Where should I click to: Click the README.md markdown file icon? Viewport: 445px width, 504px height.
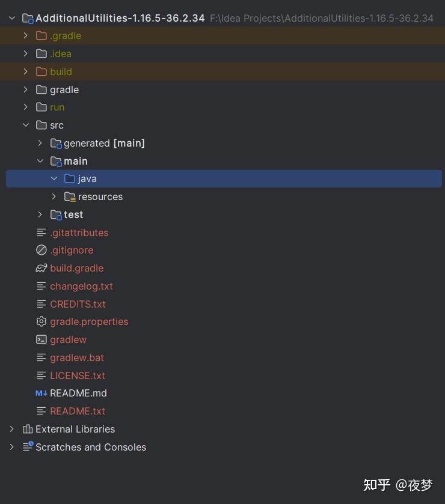(x=41, y=393)
